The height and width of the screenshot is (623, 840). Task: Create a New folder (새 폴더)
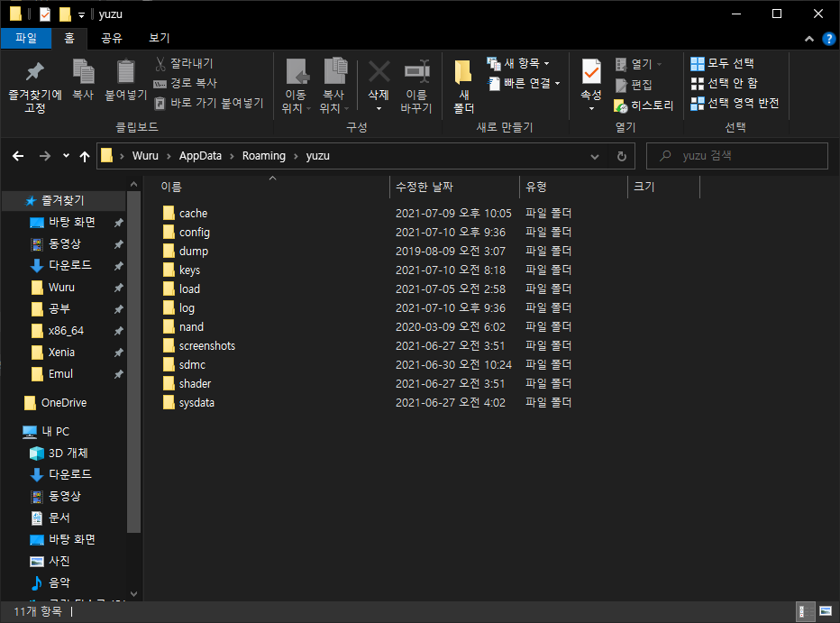463,86
